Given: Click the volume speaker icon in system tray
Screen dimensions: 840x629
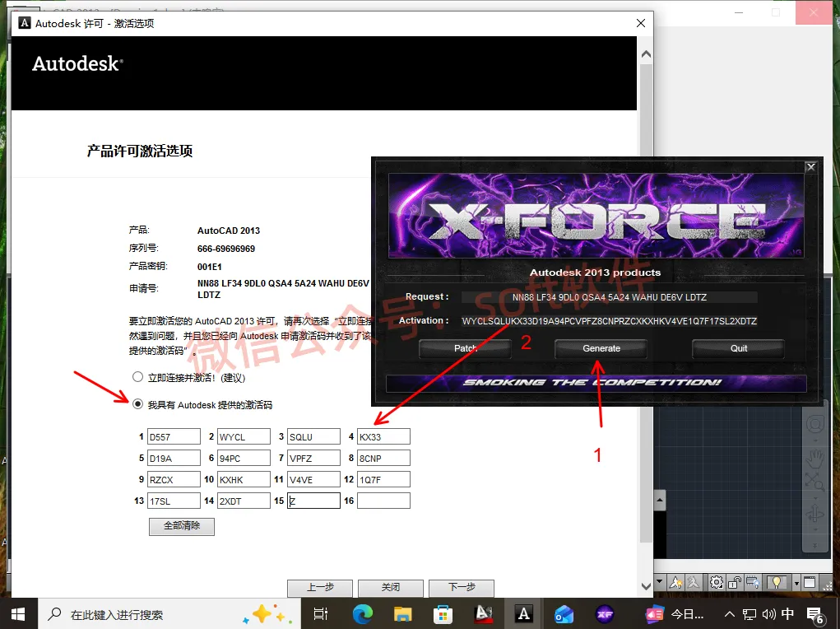Looking at the screenshot, I should pyautogui.click(x=768, y=614).
